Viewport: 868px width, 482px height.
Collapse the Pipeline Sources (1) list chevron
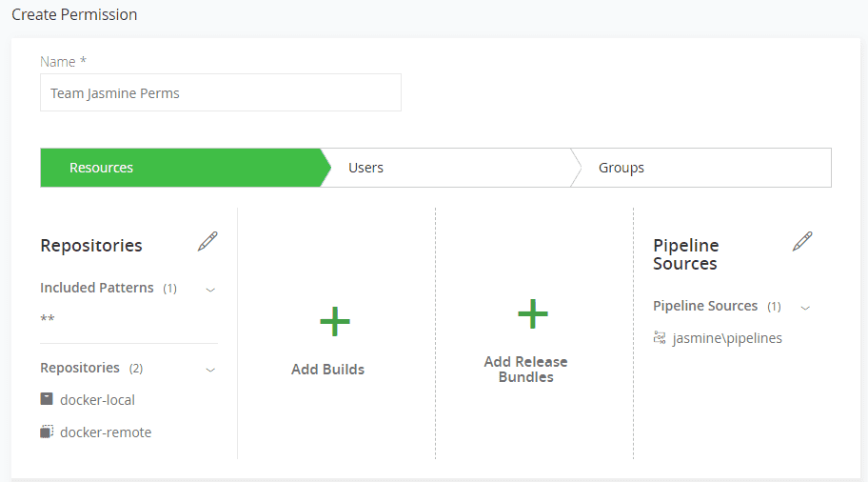pyautogui.click(x=805, y=307)
